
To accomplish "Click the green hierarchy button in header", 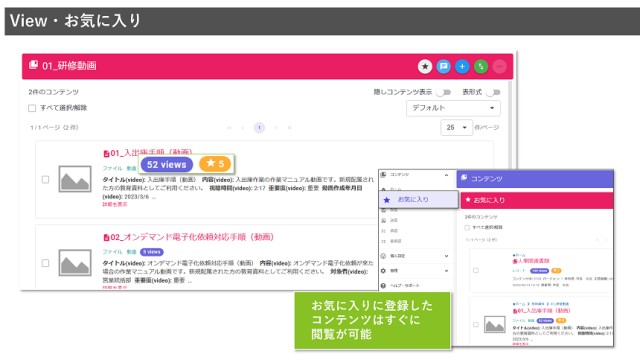I will [x=481, y=67].
